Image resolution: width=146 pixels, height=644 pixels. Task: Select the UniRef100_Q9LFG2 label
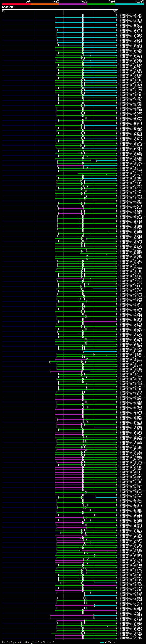click(131, 30)
